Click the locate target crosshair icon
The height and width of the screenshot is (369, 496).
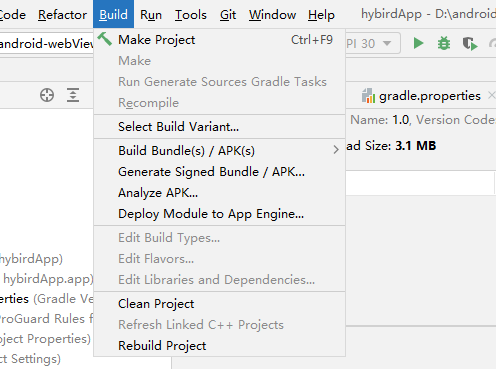(x=47, y=95)
